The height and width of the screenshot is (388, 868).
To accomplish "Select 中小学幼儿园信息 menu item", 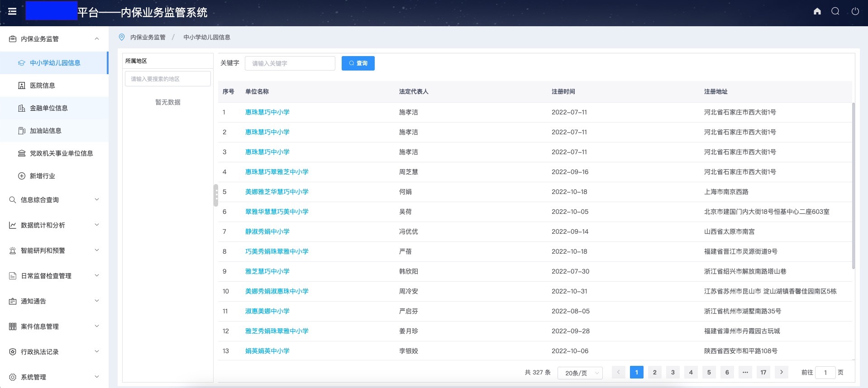I will tap(54, 63).
